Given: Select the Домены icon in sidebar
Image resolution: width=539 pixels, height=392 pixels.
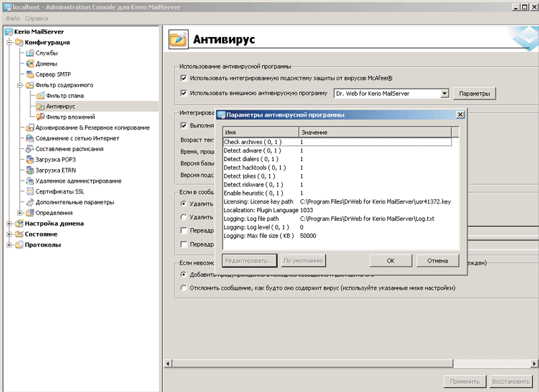Looking at the screenshot, I should tap(30, 63).
